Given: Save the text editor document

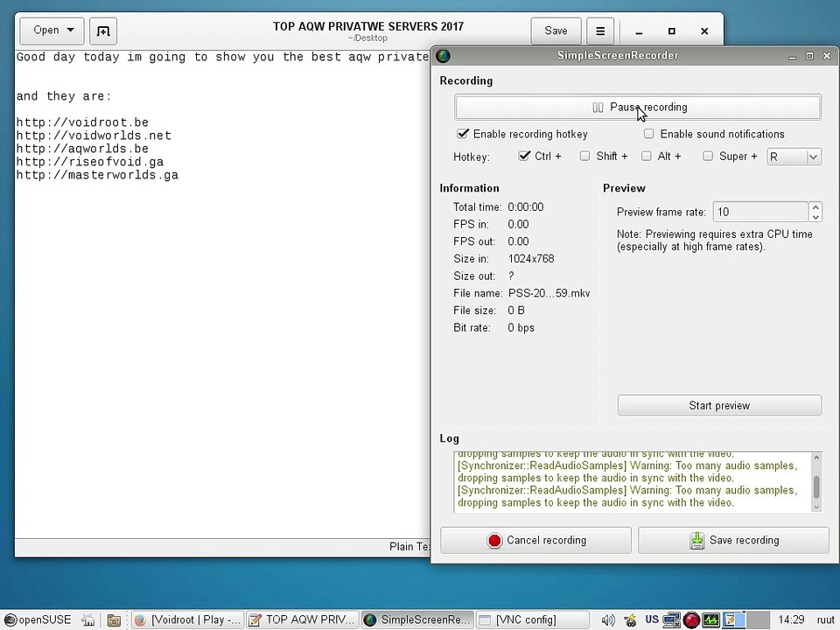Looking at the screenshot, I should 556,31.
